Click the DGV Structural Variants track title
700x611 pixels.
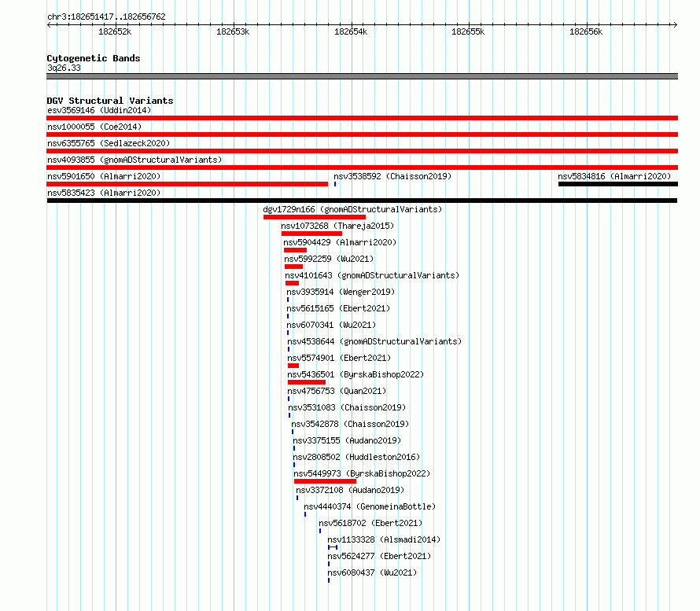click(110, 101)
